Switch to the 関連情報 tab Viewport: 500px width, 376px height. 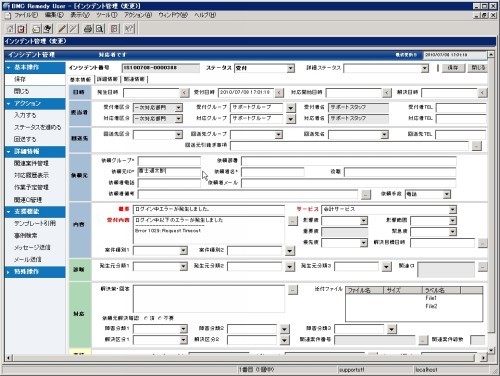point(134,79)
